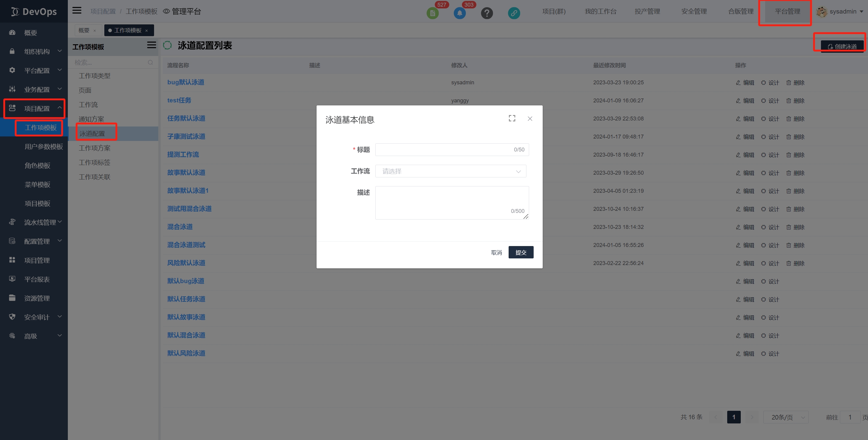Open the 安全管理 top menu
The height and width of the screenshot is (440, 868).
[694, 11]
